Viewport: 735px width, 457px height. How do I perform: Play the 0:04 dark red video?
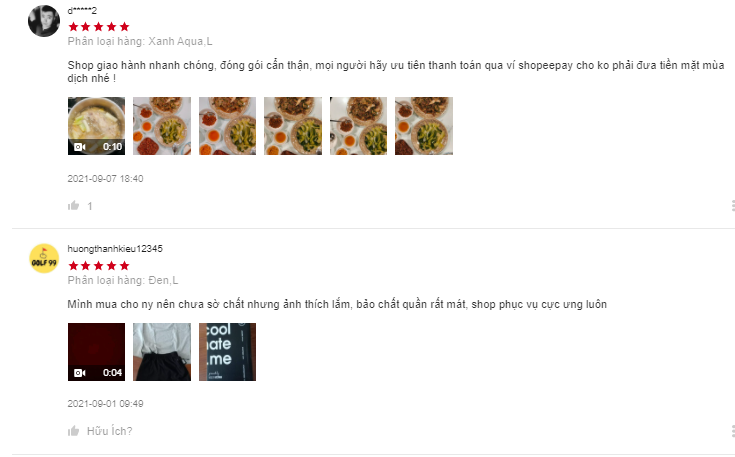[x=97, y=352]
